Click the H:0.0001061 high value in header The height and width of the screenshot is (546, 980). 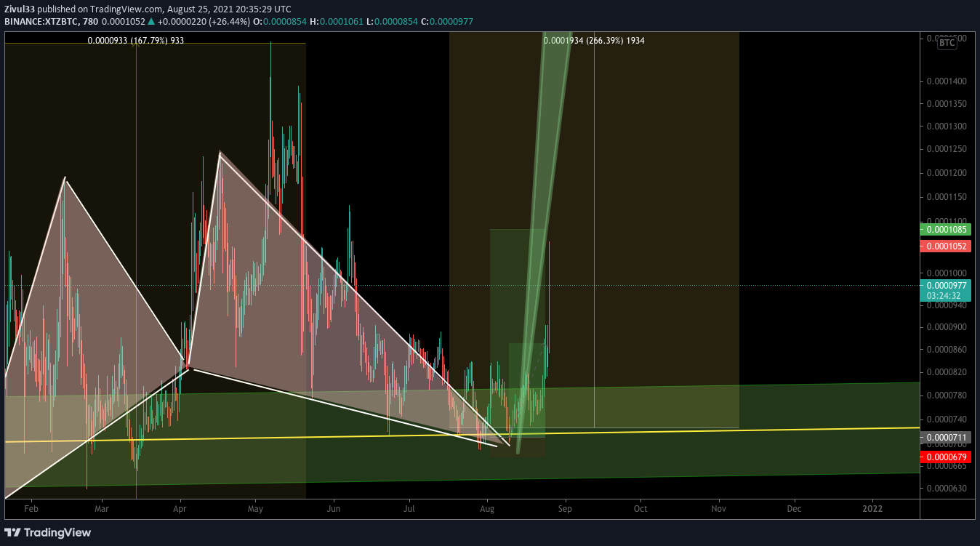tap(336, 22)
